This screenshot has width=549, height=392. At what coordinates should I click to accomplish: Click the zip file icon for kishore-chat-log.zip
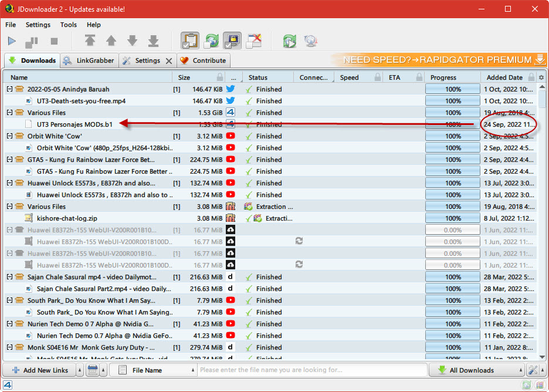coord(29,218)
